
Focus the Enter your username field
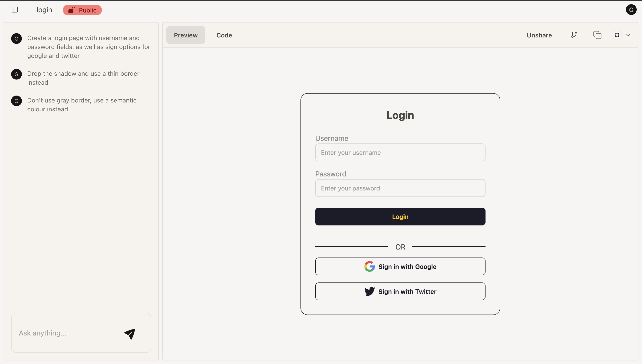click(400, 152)
